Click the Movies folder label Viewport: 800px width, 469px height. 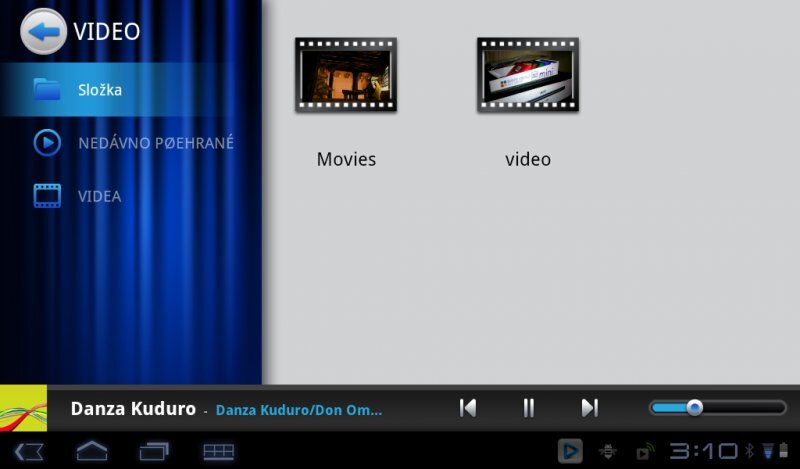[346, 159]
